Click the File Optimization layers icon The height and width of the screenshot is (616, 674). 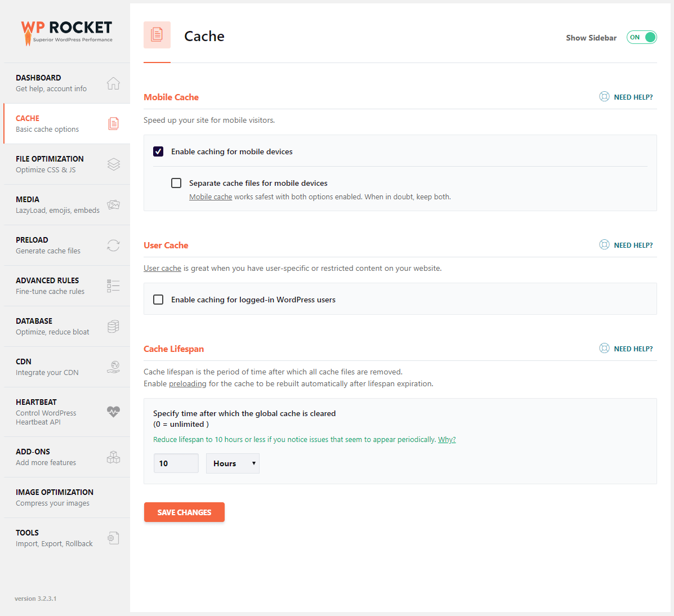[114, 164]
